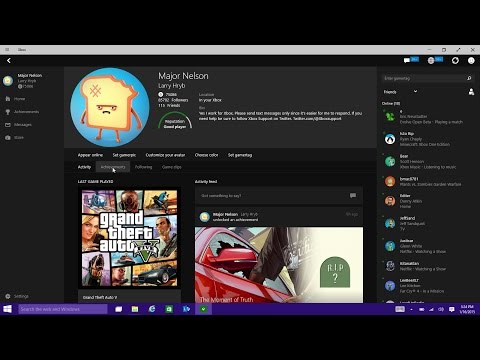
Task: Open the hamburger menu in title bar
Action: [7, 50]
